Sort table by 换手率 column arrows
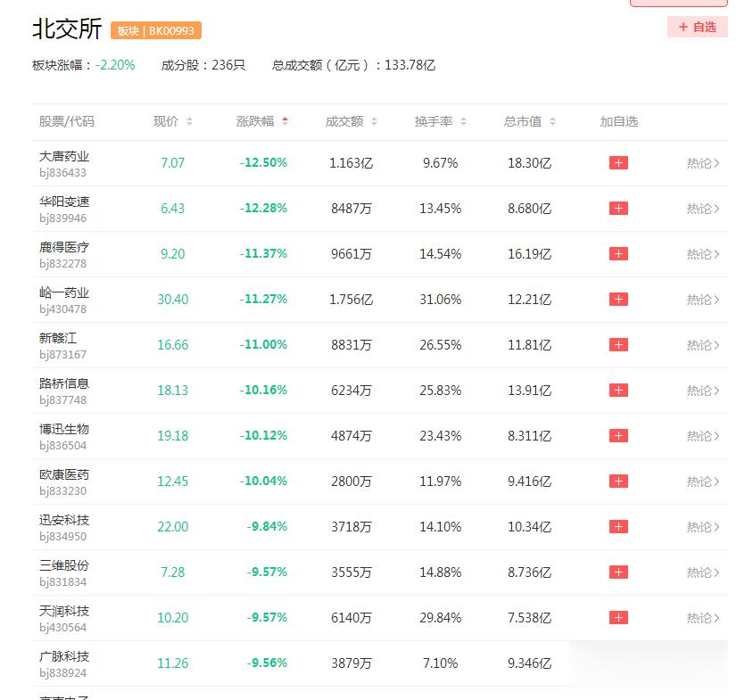 (463, 121)
